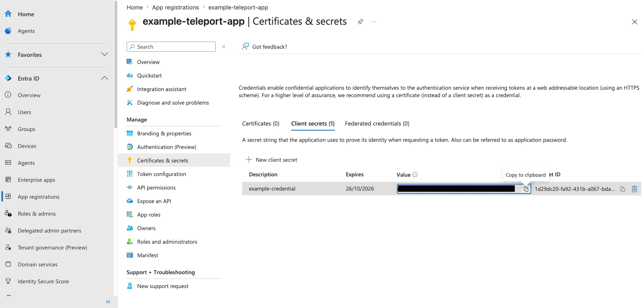Click the Token configuration bars icon
Image resolution: width=644 pixels, height=308 pixels.
(130, 174)
